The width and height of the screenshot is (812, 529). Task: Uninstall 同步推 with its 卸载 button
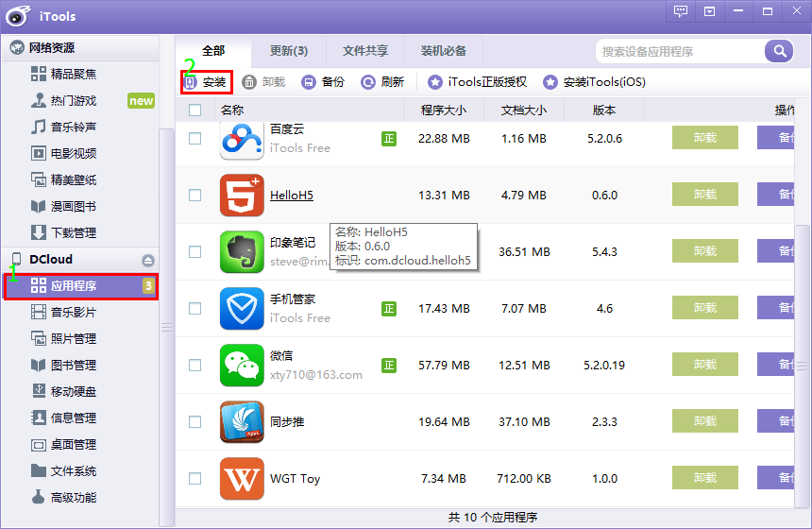point(705,421)
